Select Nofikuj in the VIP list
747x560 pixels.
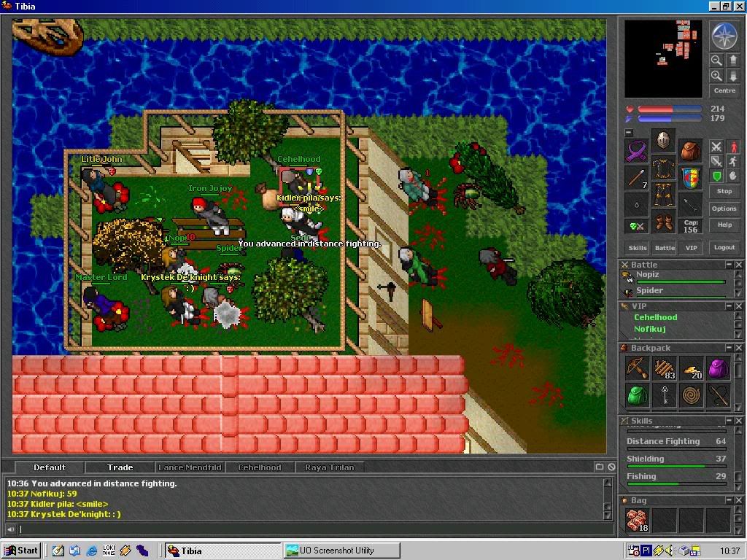[649, 329]
